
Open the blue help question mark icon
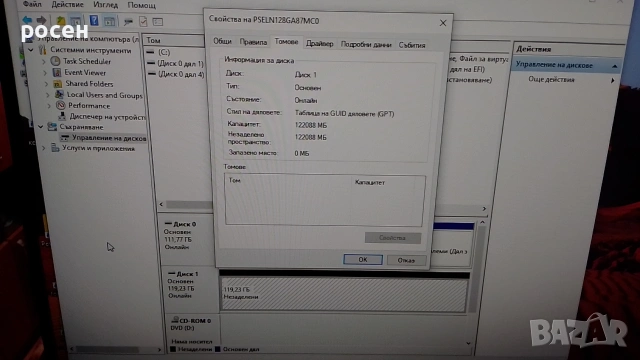pyautogui.click(x=94, y=20)
